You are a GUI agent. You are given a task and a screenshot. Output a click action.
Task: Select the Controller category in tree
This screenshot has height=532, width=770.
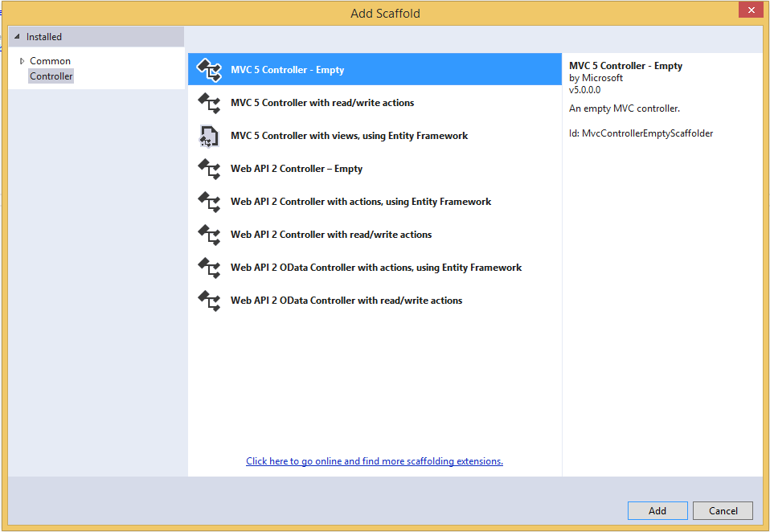click(x=51, y=76)
